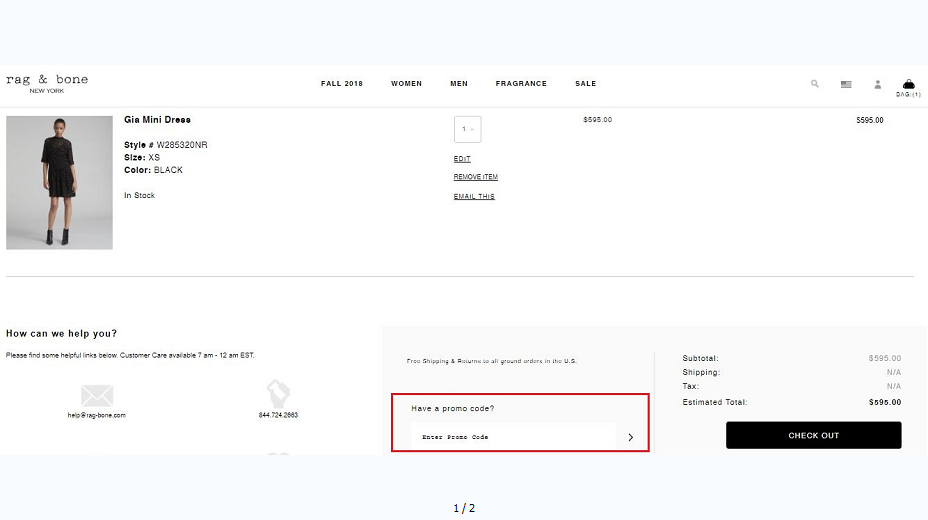This screenshot has width=928, height=520.
Task: Click the In Stock status text
Action: coord(139,195)
